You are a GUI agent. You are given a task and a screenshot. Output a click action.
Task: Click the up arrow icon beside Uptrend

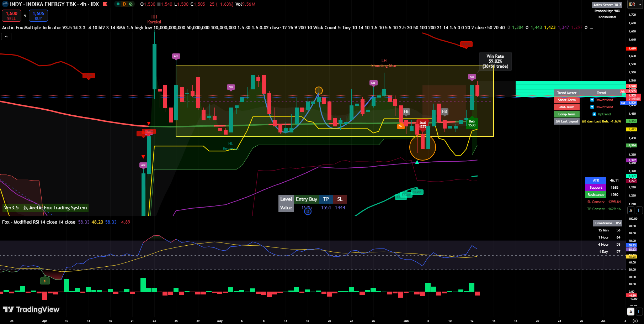coord(594,114)
